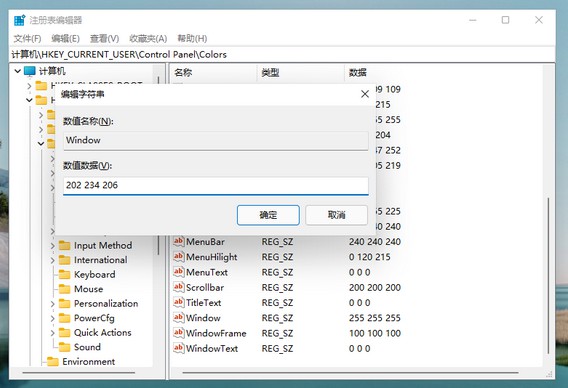Select the Sound tree item
The width and height of the screenshot is (568, 388).
click(x=87, y=347)
